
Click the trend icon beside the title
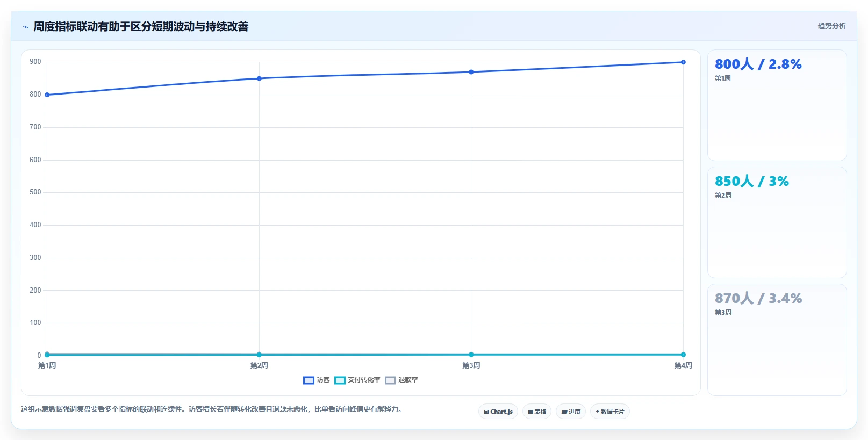point(25,27)
